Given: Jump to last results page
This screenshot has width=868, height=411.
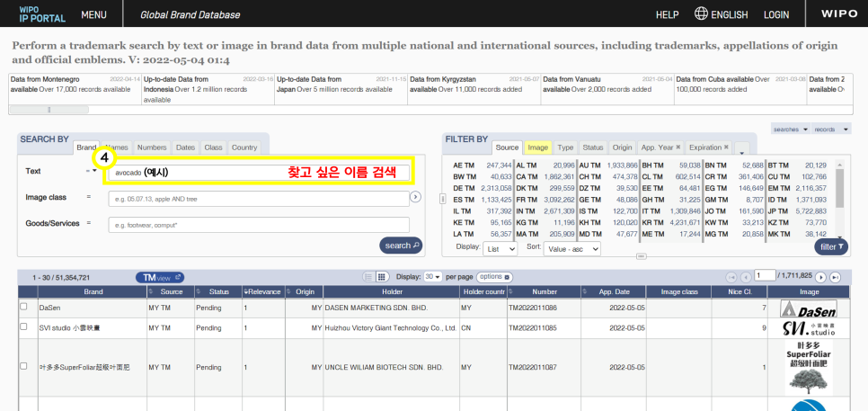Looking at the screenshot, I should click(836, 277).
